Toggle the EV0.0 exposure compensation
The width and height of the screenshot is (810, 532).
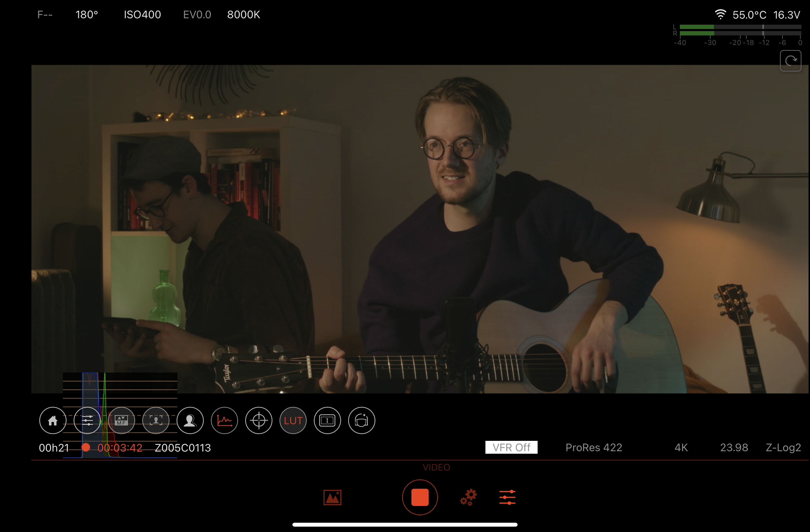pyautogui.click(x=196, y=15)
